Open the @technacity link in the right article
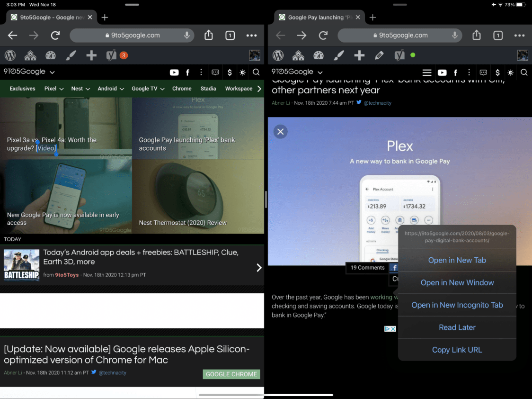Image resolution: width=532 pixels, height=399 pixels. tap(378, 102)
